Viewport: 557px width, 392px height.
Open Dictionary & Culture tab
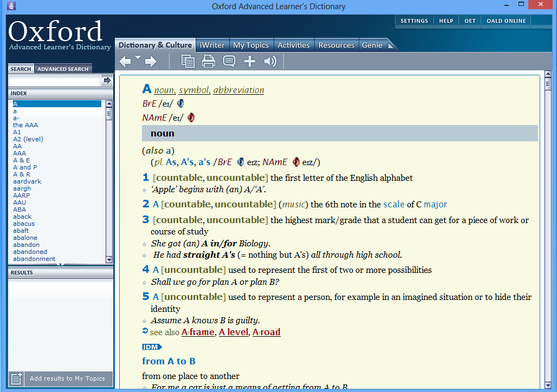156,45
